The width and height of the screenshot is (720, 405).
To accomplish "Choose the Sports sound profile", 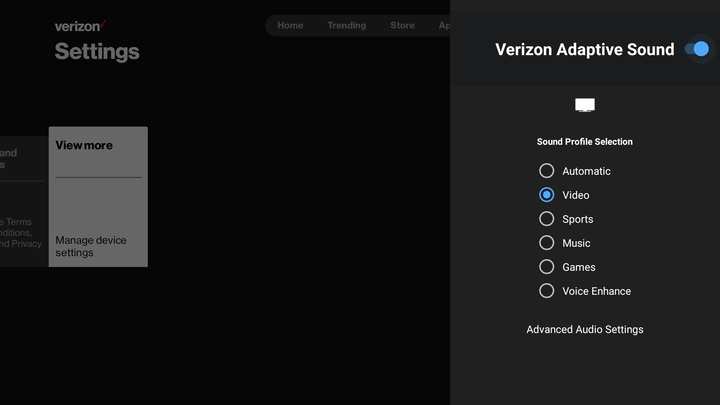I will tap(566, 219).
